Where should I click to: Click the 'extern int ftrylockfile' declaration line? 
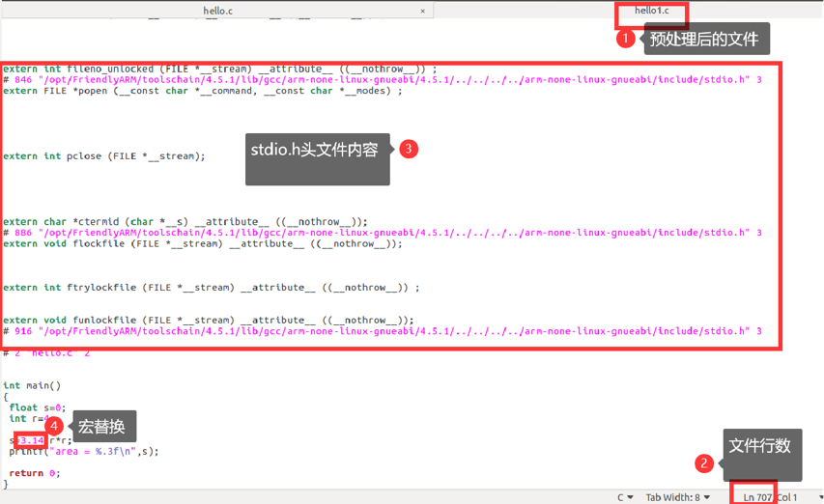tap(212, 287)
